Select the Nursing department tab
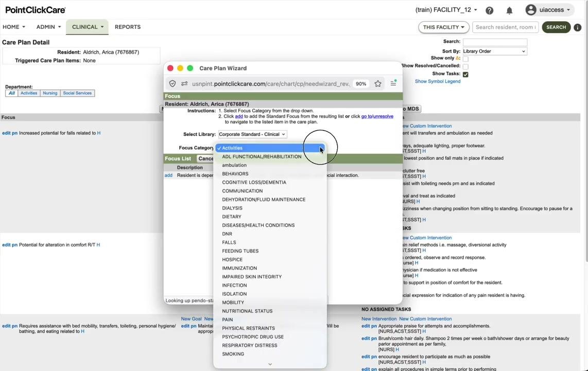This screenshot has height=371, width=588. click(50, 93)
